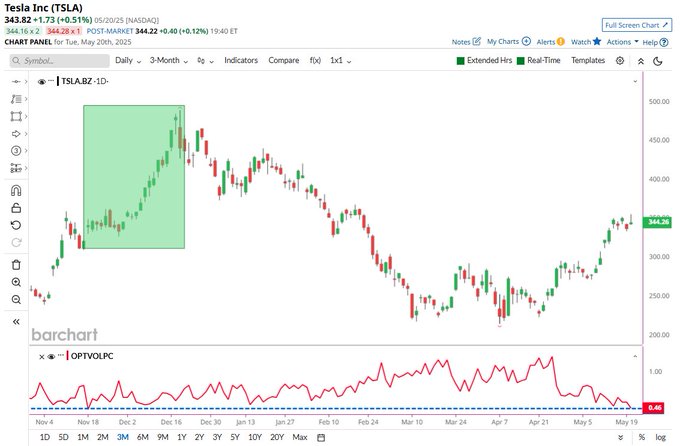680x446 pixels.
Task: Collapse the toolbar with double up arrows
Action: (641, 61)
